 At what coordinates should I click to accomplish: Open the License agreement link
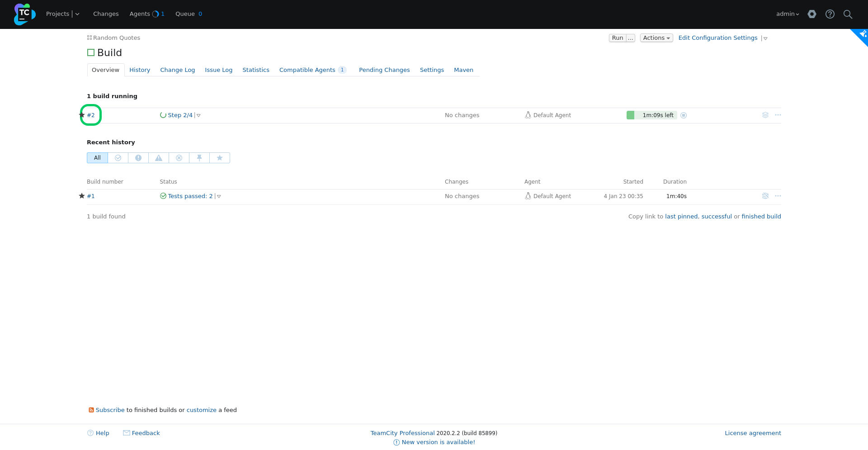[x=753, y=433]
